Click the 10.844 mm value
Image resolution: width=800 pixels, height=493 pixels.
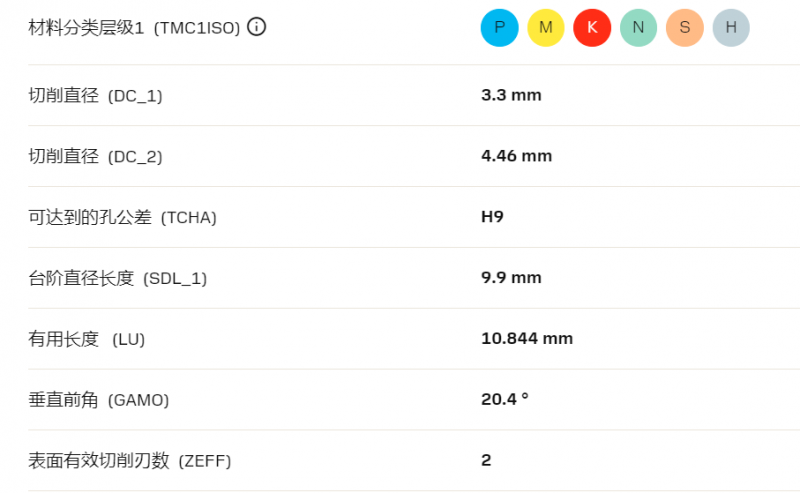527,338
